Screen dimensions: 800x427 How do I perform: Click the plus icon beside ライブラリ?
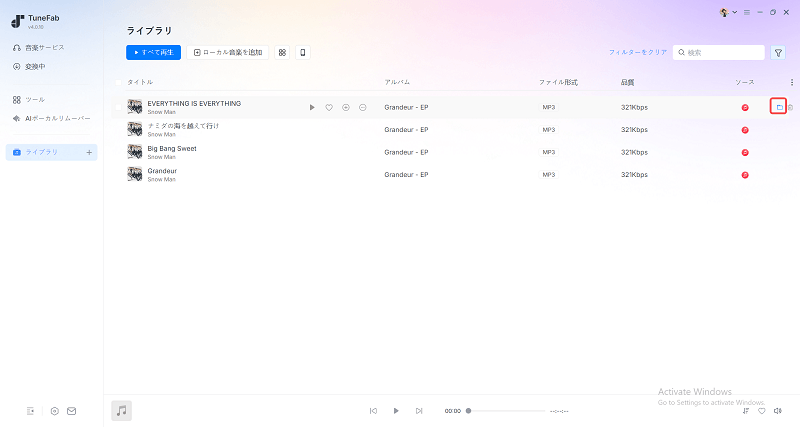click(89, 152)
